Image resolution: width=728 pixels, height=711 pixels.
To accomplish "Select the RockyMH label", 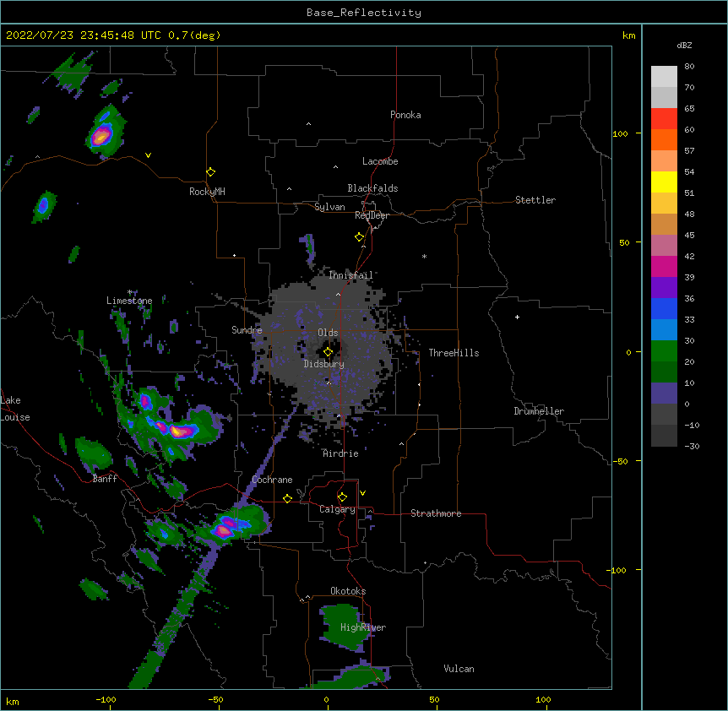I will (x=207, y=192).
